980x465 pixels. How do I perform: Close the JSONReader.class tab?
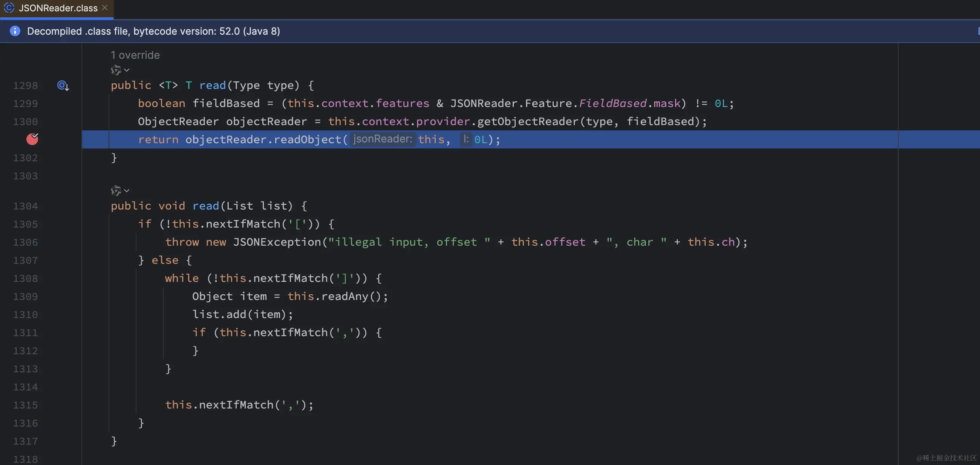tap(105, 8)
